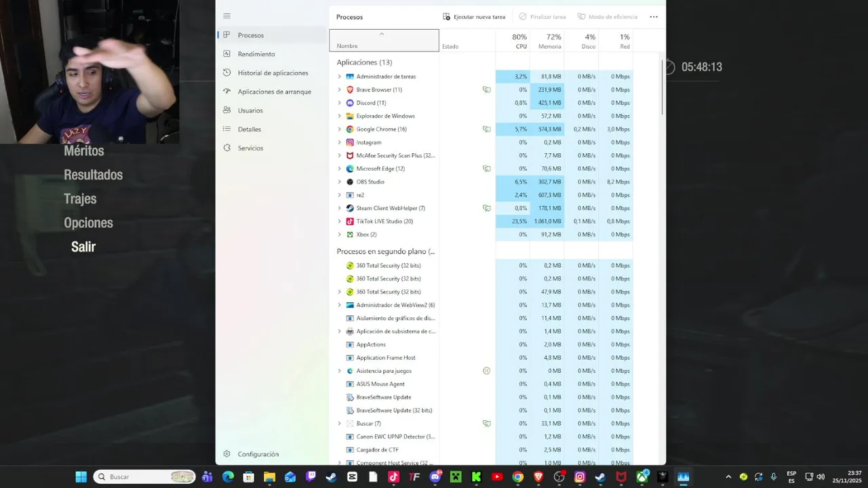Select Opciones in the game menu
Image resolution: width=868 pixels, height=488 pixels.
[88, 223]
